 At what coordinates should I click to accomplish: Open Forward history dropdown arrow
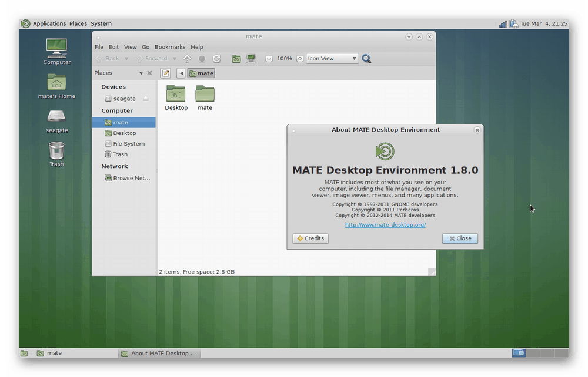tap(175, 59)
